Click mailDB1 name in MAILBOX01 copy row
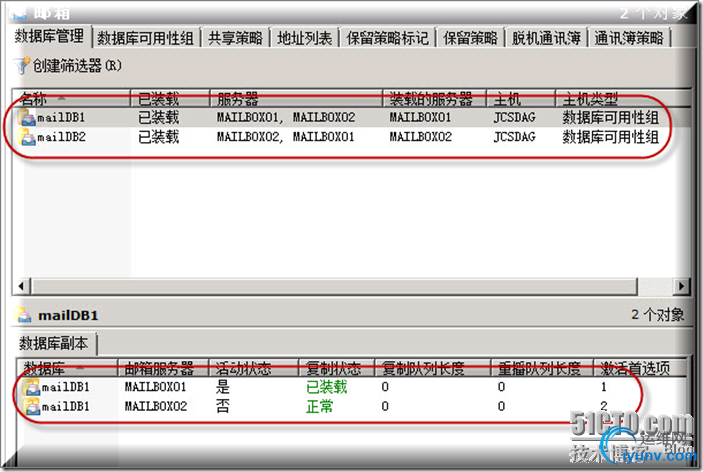This screenshot has height=472, width=703. coord(65,387)
